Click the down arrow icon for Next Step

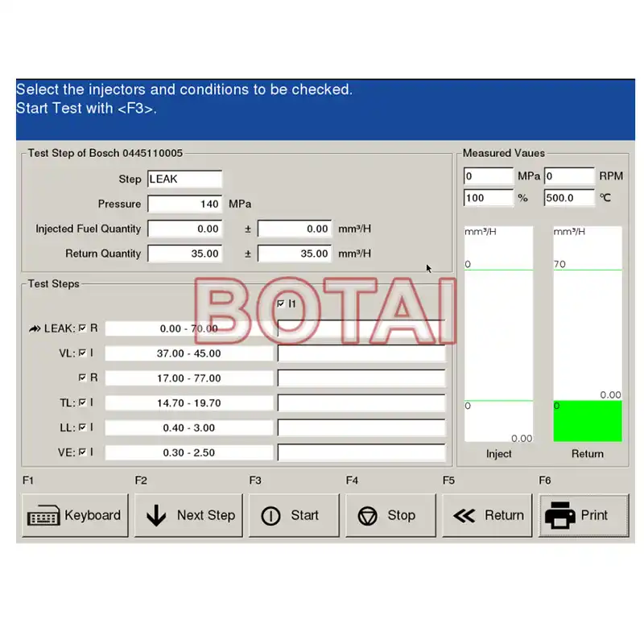click(x=156, y=515)
